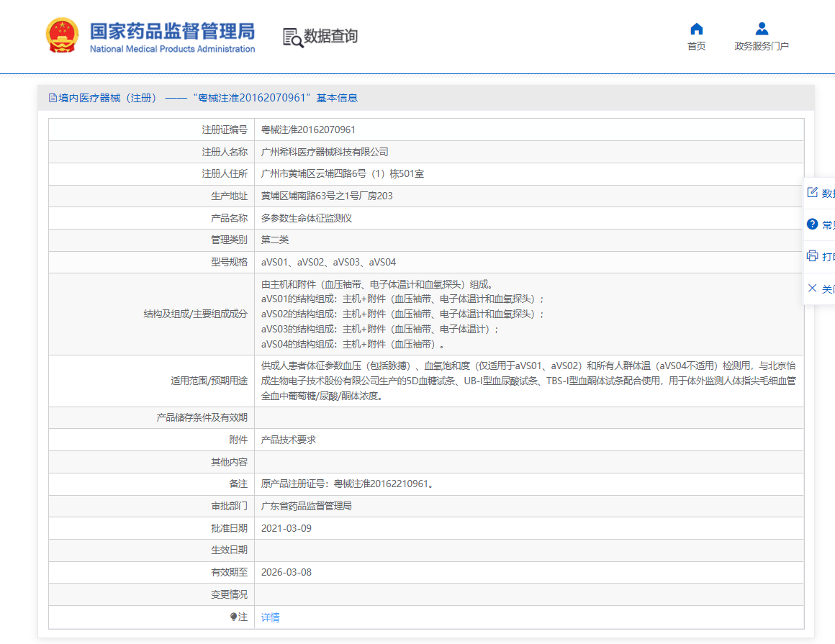
Task: Click the line starting 由主机和附件
Action: (377, 285)
